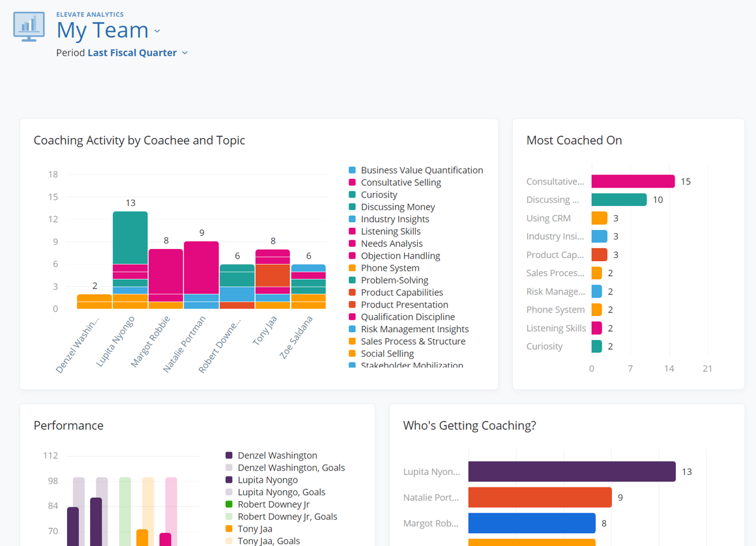This screenshot has width=756, height=546.
Task: Toggle Sales Process & Structure legend entry
Action: pyautogui.click(x=407, y=341)
